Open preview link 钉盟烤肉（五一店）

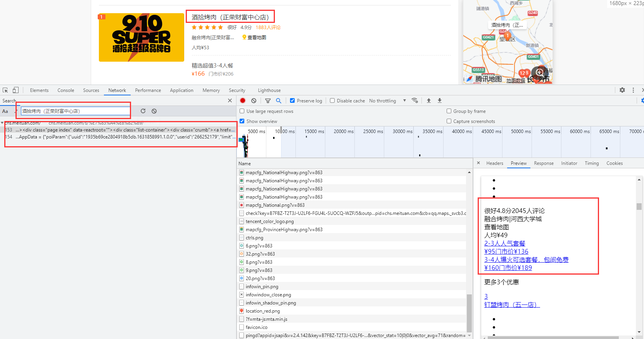coord(512,304)
